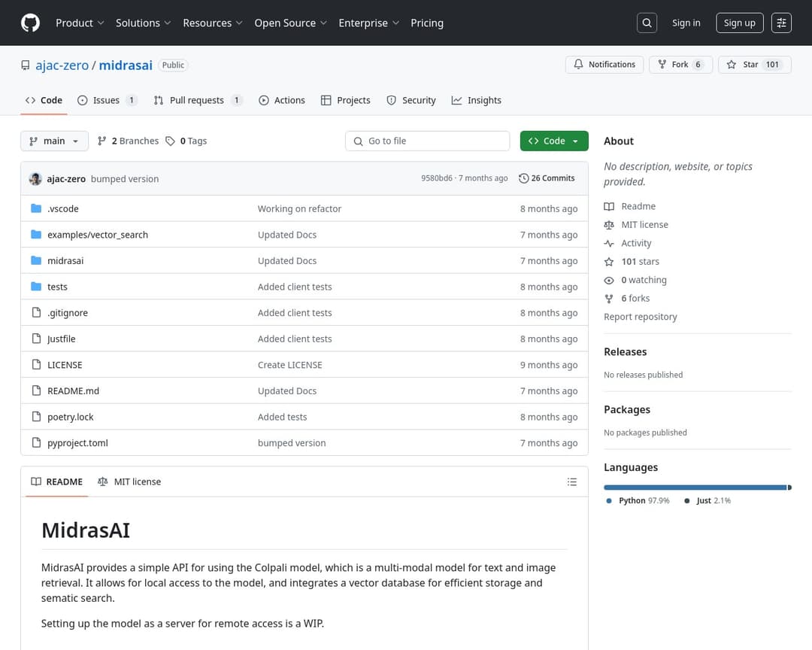This screenshot has width=812, height=650.
Task: Click the Justfile file icon
Action: click(36, 339)
